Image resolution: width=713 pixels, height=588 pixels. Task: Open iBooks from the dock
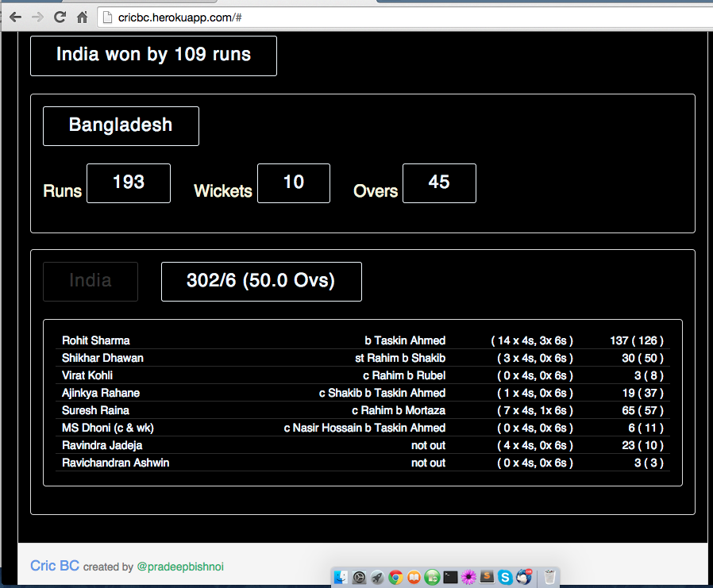(414, 577)
